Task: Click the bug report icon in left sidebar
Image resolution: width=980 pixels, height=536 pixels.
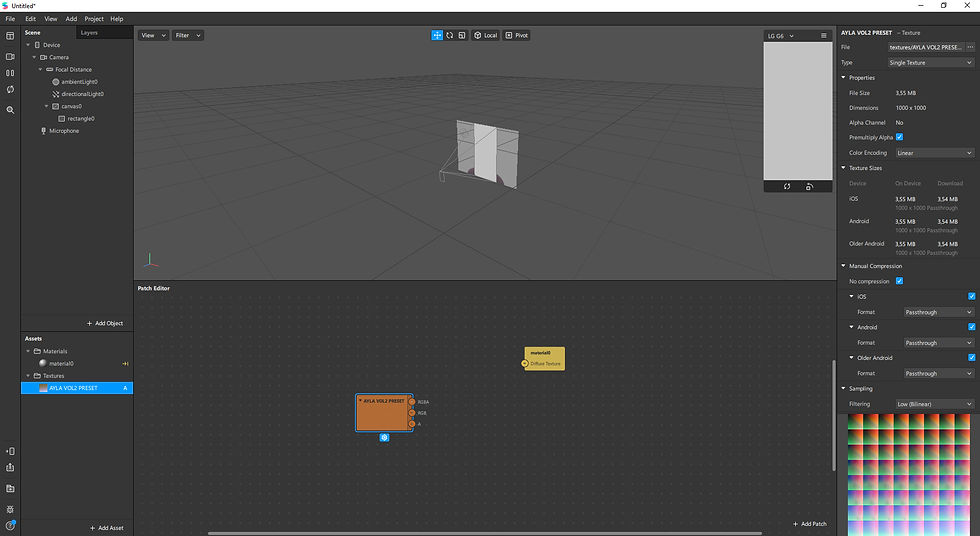Action: coord(10,509)
